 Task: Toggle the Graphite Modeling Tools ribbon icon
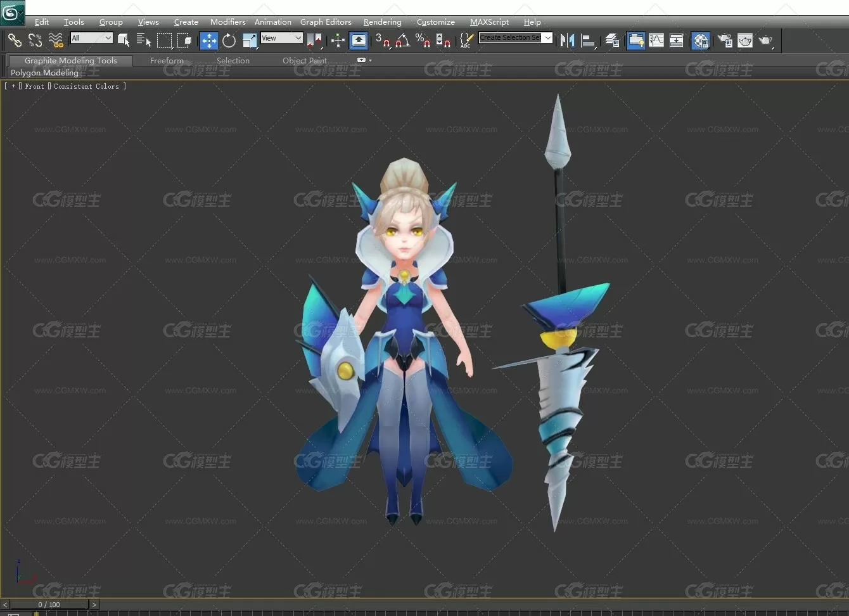635,41
